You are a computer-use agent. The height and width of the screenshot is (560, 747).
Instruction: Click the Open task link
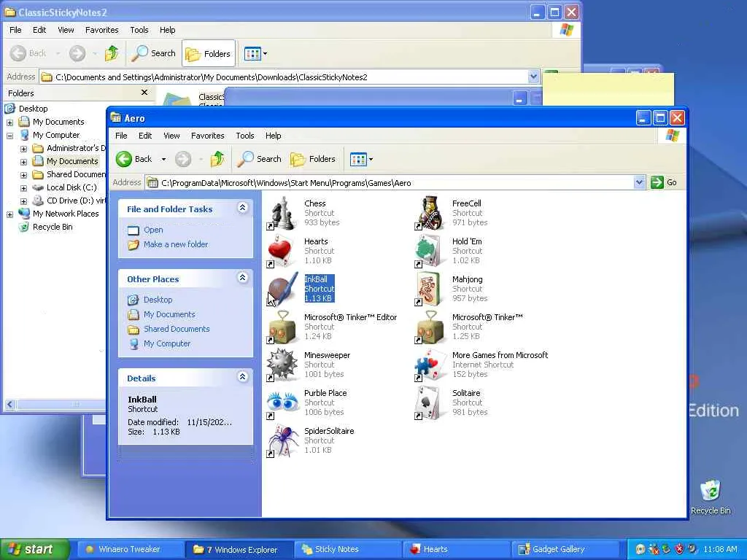(153, 230)
